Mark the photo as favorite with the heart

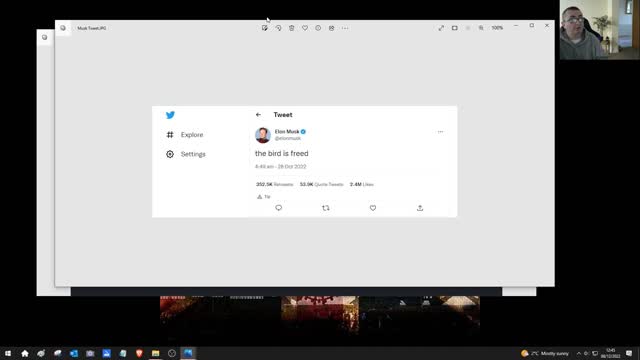(x=305, y=28)
